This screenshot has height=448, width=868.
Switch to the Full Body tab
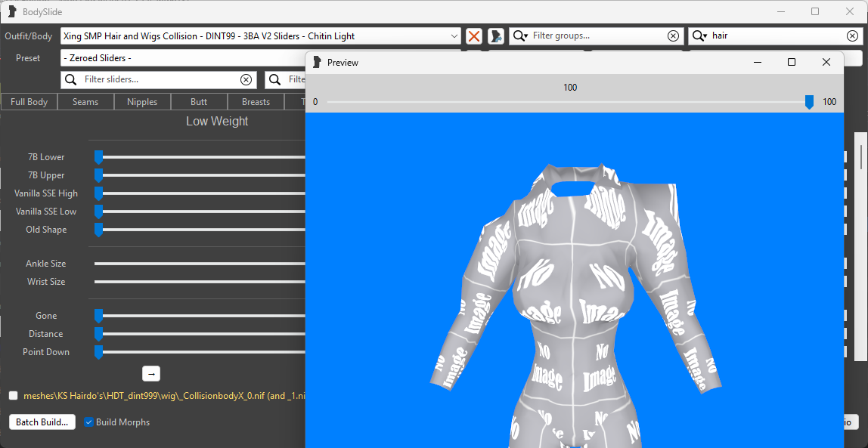(x=29, y=102)
